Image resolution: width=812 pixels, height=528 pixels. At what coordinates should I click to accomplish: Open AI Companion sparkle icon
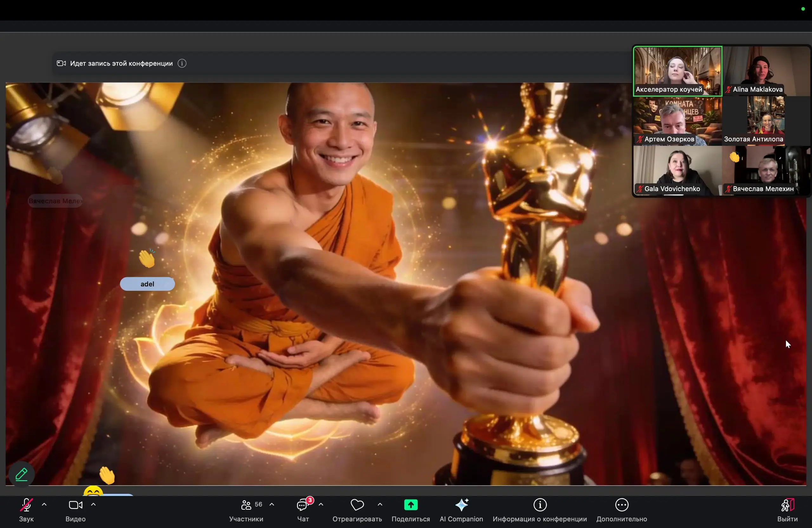tap(462, 505)
